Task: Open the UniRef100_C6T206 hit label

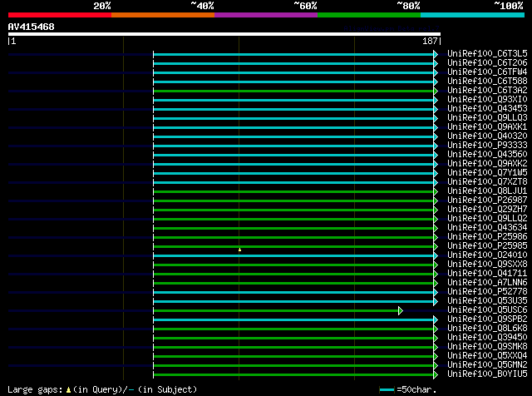Action: click(x=487, y=63)
